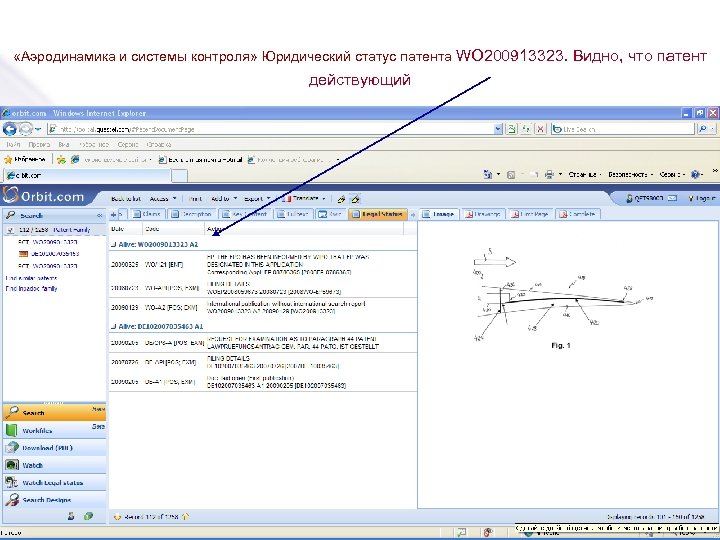Image resolution: width=720 pixels, height=540 pixels.
Task: Switch to the Image tab
Action: (439, 214)
